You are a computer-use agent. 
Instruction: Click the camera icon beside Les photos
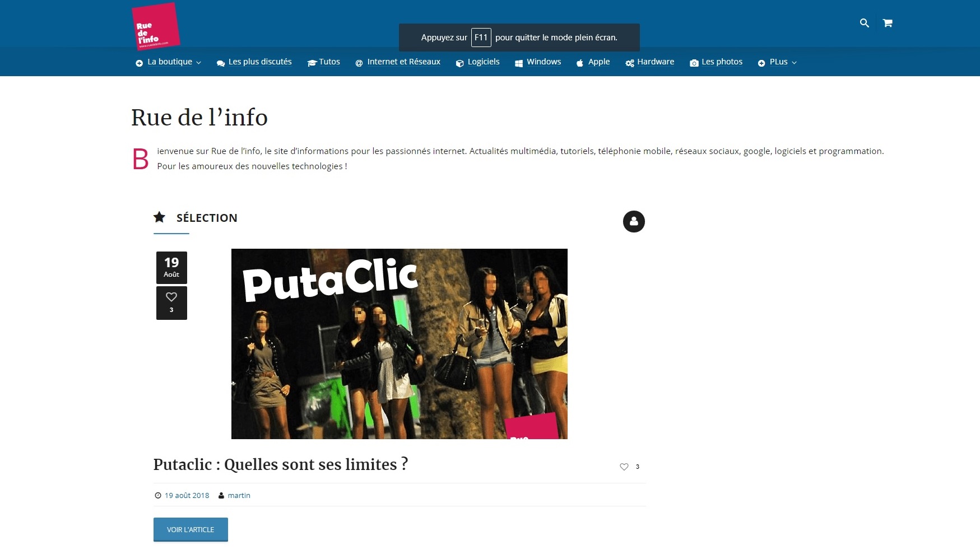(x=694, y=63)
